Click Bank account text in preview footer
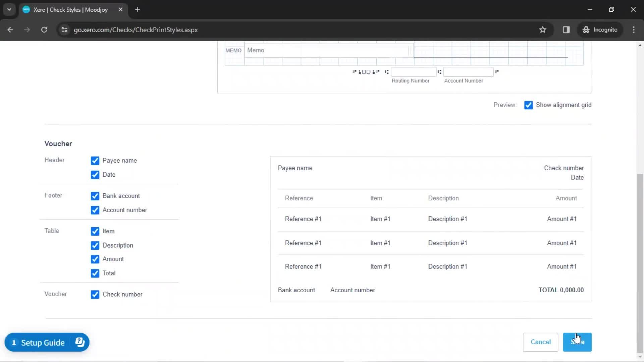 (296, 290)
